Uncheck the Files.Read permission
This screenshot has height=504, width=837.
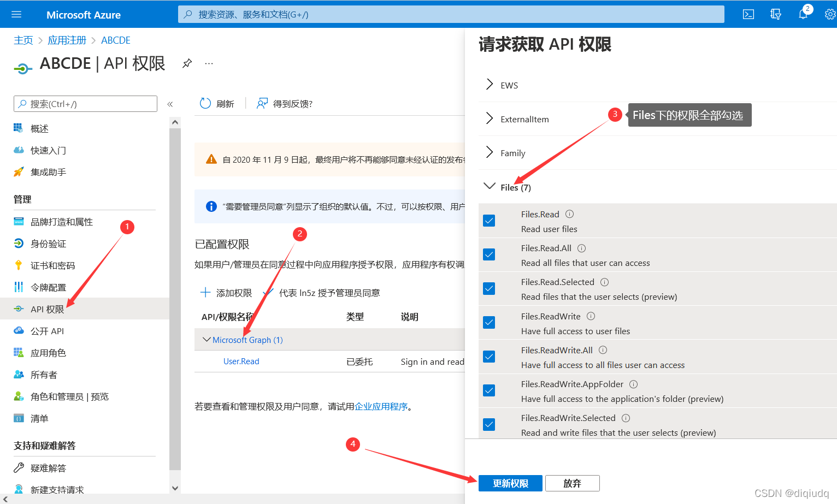click(489, 221)
